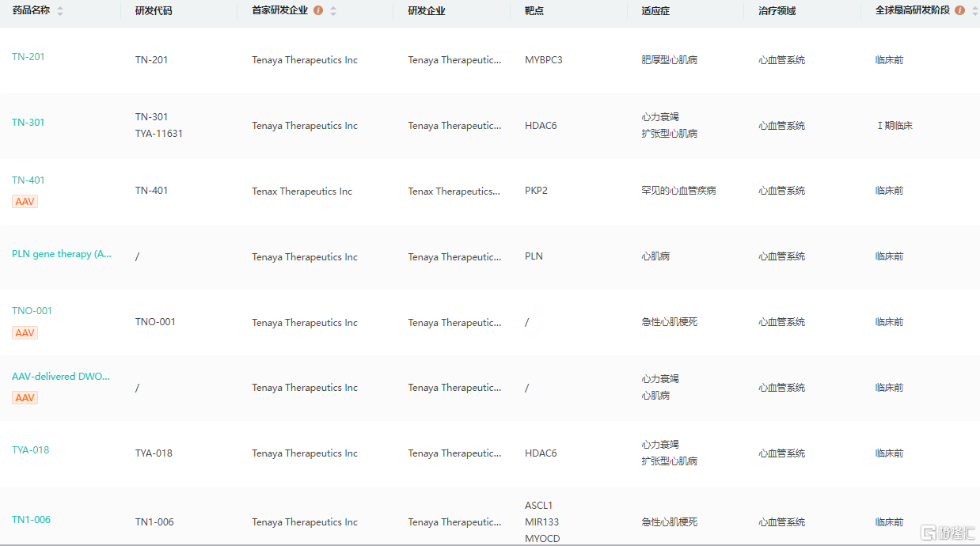The width and height of the screenshot is (980, 546).
Task: Select 心肌病 in PLN gene therapy row
Action: click(655, 256)
